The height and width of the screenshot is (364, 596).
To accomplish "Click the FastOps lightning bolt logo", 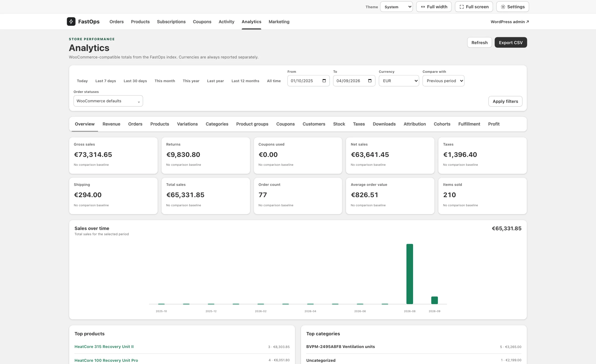I will [71, 22].
